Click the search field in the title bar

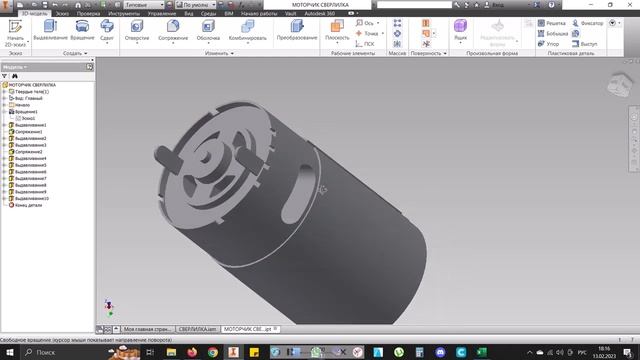(414, 5)
